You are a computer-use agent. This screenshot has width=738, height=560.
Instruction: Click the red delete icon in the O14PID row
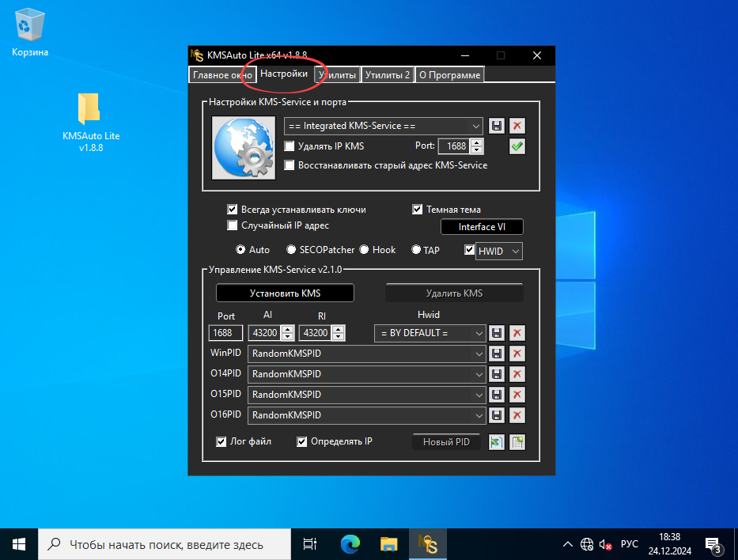[x=517, y=374]
